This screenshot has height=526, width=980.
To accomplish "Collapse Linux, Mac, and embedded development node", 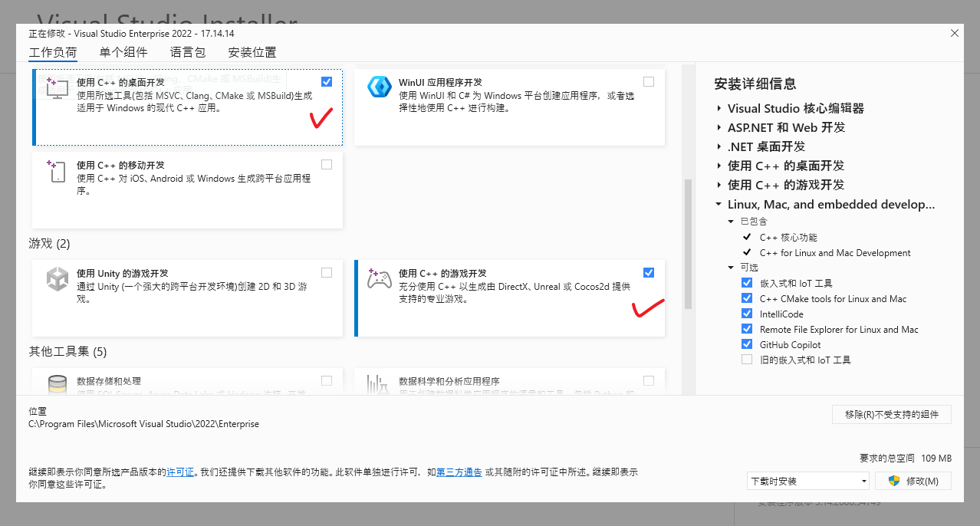I will tap(719, 205).
